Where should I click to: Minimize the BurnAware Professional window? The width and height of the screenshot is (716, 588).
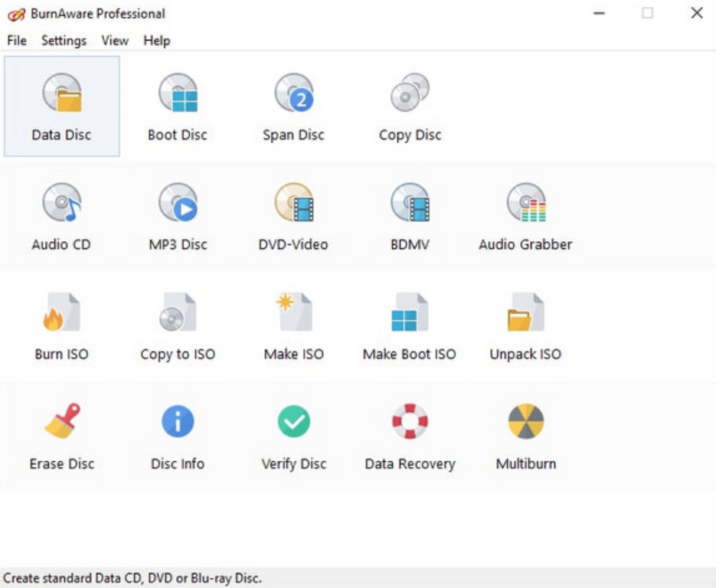click(599, 13)
